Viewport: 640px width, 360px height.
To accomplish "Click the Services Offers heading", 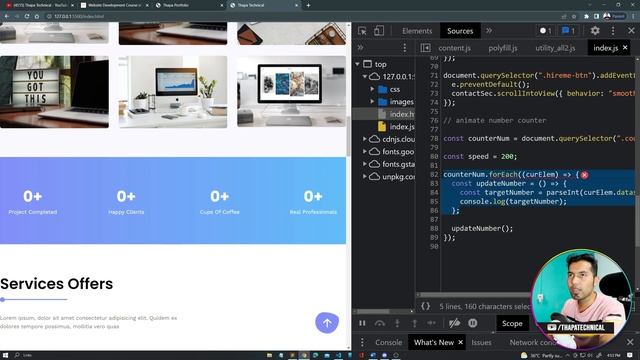I will click(56, 284).
